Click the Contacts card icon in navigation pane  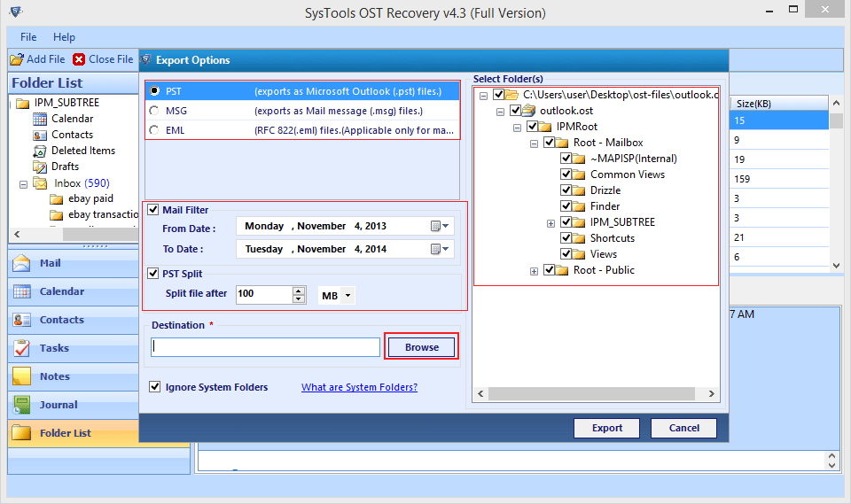21,320
